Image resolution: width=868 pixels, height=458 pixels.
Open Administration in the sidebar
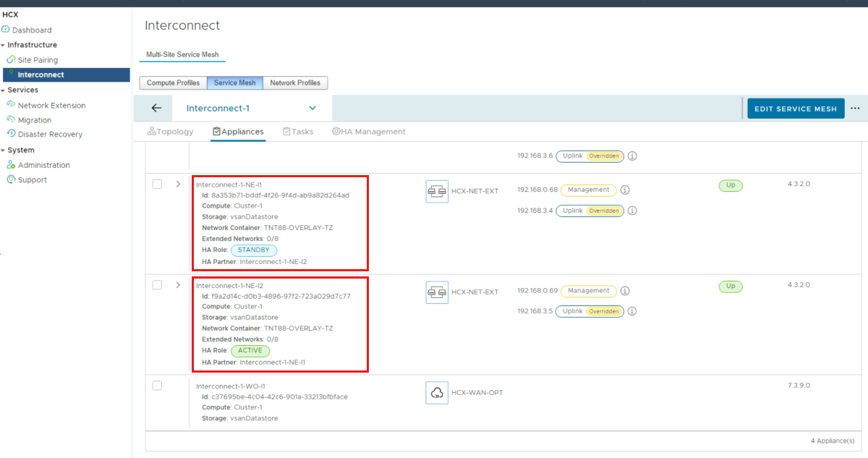tap(44, 165)
